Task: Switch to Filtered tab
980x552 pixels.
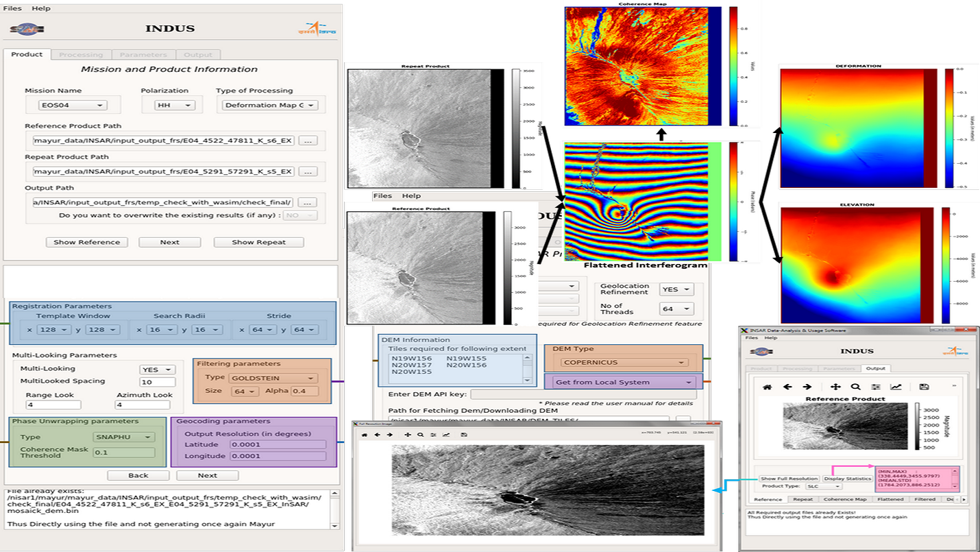Action: 924,499
